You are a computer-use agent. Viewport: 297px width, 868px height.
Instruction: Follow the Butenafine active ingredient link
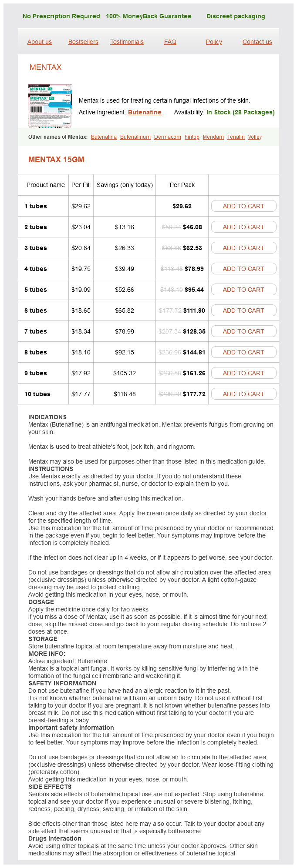(145, 112)
